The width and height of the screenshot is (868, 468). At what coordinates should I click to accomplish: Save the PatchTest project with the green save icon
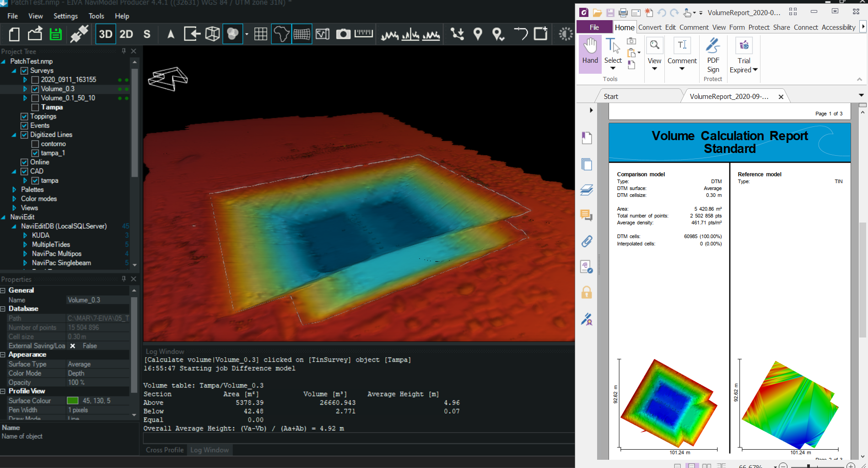56,34
